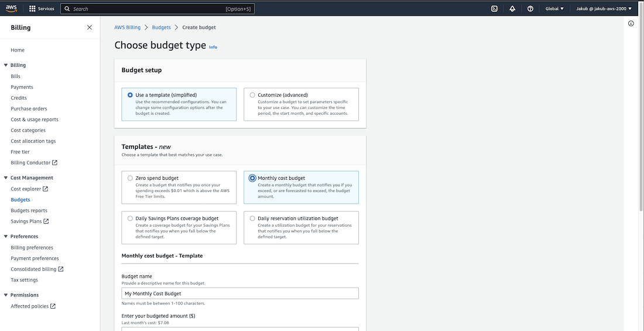This screenshot has width=644, height=331.
Task: Open the notifications bell
Action: [512, 9]
